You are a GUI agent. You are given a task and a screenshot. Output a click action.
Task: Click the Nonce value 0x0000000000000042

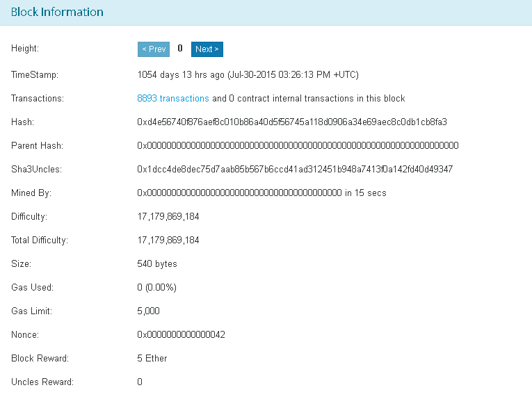[181, 335]
